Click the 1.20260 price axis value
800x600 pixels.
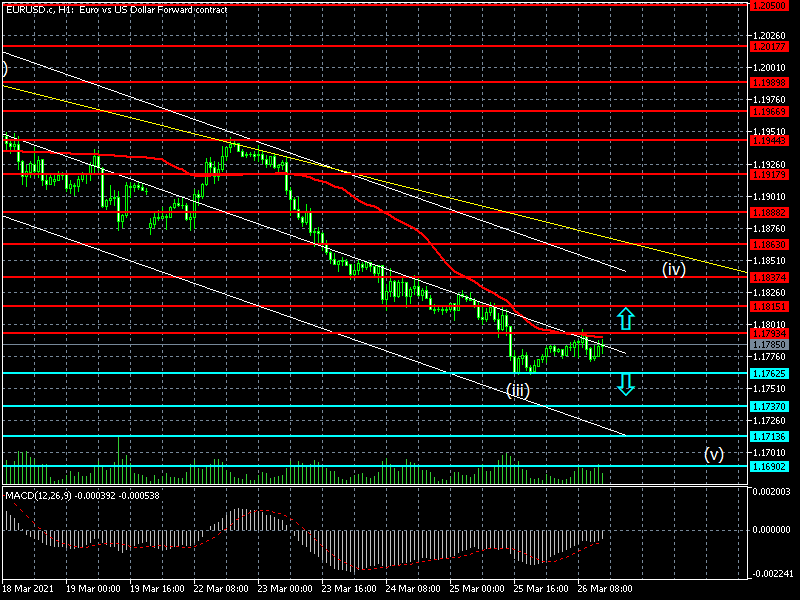click(x=769, y=36)
